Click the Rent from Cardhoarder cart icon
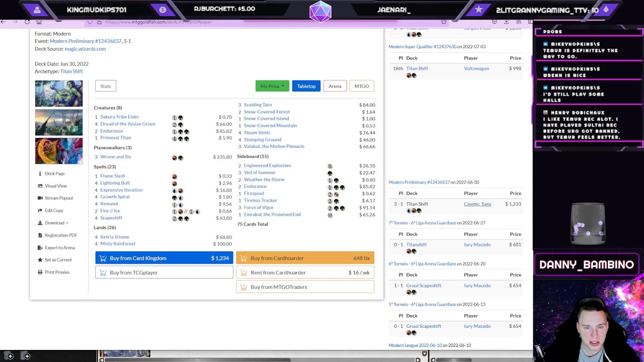 [x=244, y=273]
